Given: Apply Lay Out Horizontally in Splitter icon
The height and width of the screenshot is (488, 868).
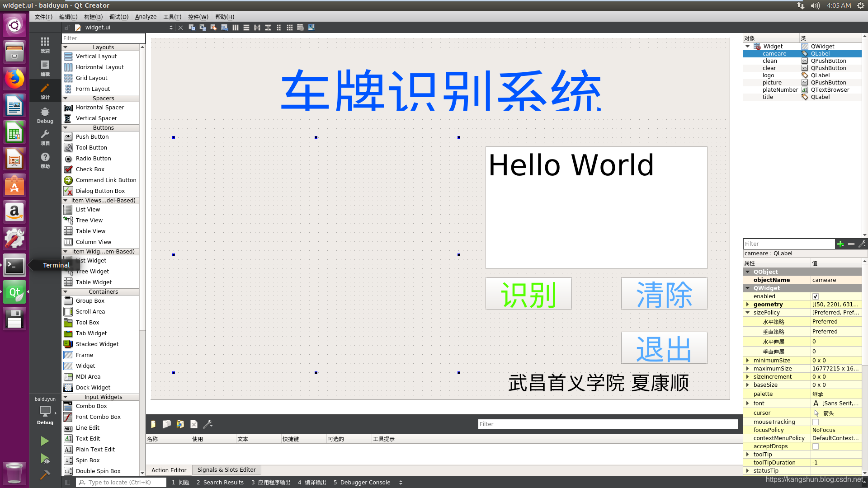Looking at the screenshot, I should pyautogui.click(x=257, y=28).
